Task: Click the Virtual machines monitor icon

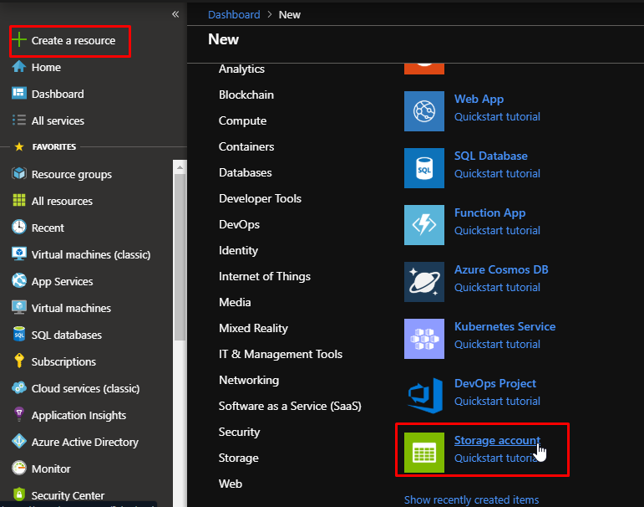Action: (x=19, y=307)
